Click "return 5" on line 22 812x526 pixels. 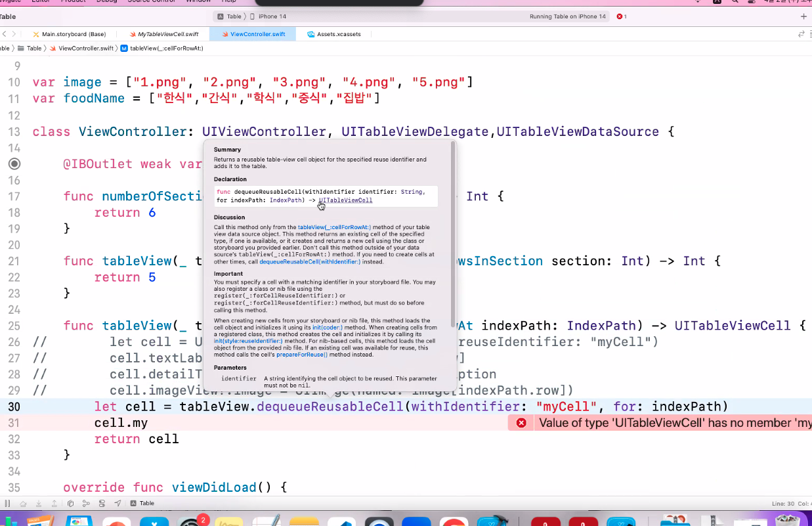125,277
